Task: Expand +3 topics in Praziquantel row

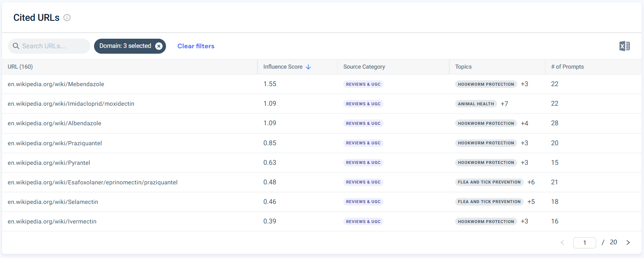Action: 525,143
